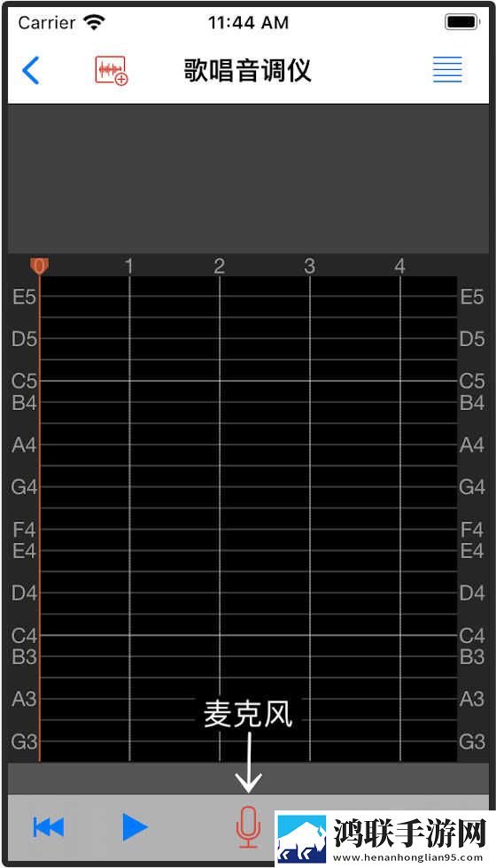
Task: Start recording with the red microphone
Action: [248, 827]
